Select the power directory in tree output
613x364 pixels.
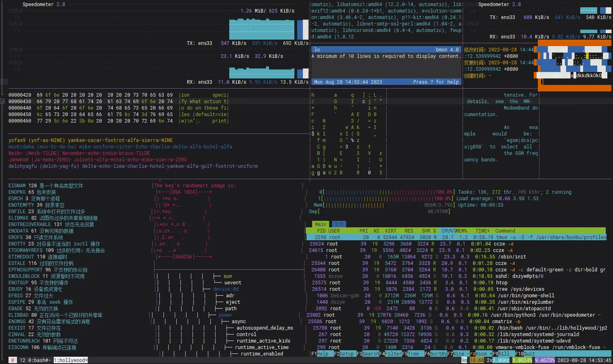225,315
